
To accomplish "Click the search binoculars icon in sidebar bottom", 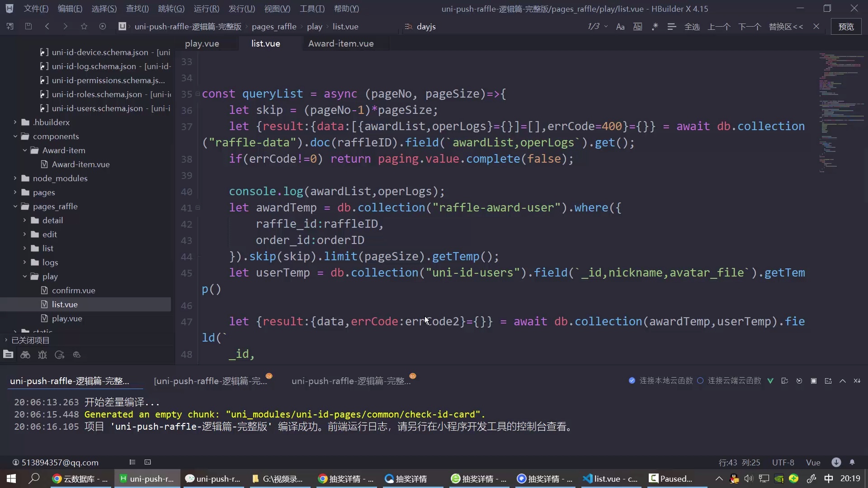I will (25, 355).
